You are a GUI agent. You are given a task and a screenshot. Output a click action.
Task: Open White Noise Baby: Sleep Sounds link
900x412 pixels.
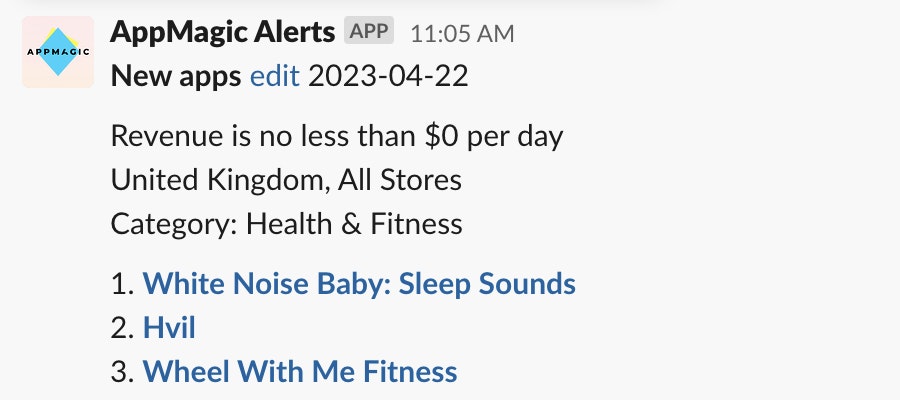[359, 283]
